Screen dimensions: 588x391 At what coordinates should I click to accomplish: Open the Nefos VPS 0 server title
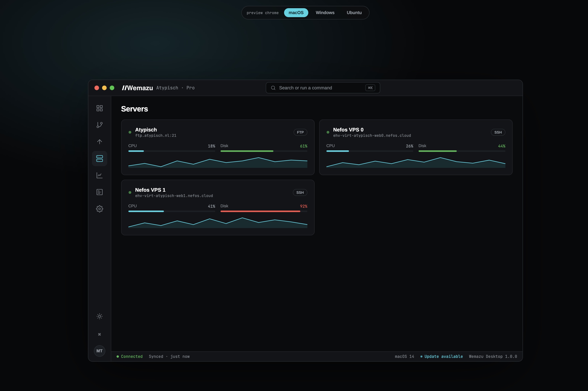[348, 130]
